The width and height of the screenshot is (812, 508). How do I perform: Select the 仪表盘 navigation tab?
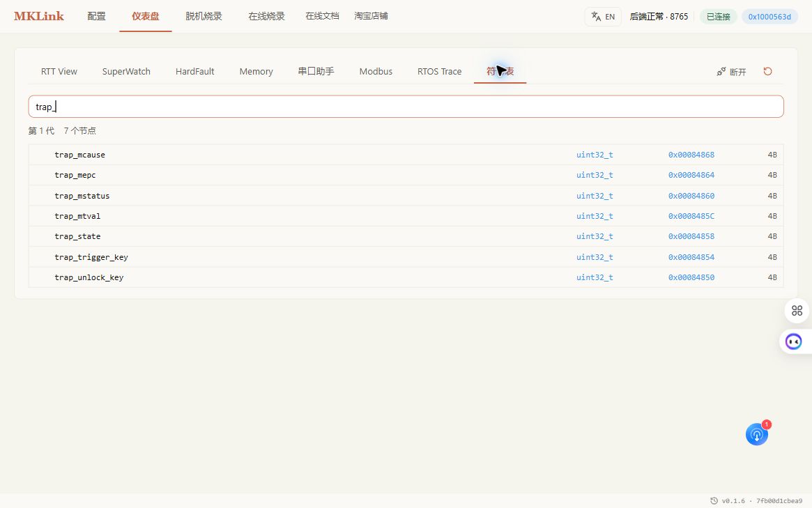pos(146,16)
